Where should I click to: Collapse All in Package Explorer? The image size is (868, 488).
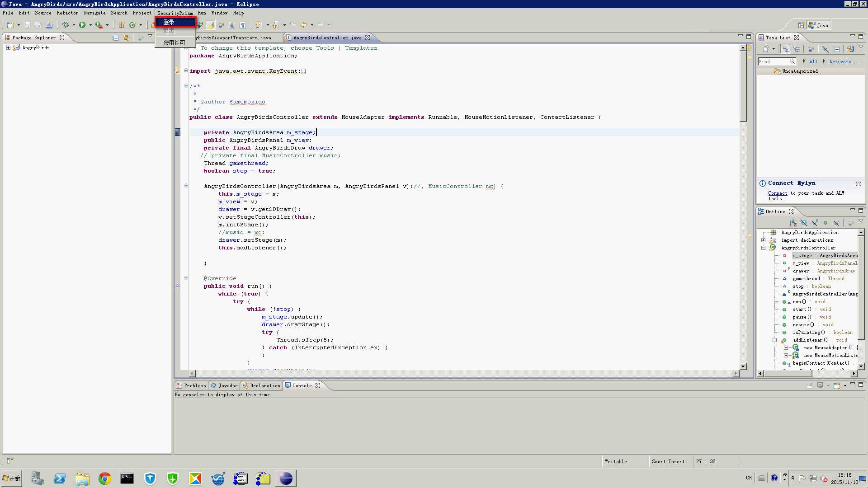[116, 38]
